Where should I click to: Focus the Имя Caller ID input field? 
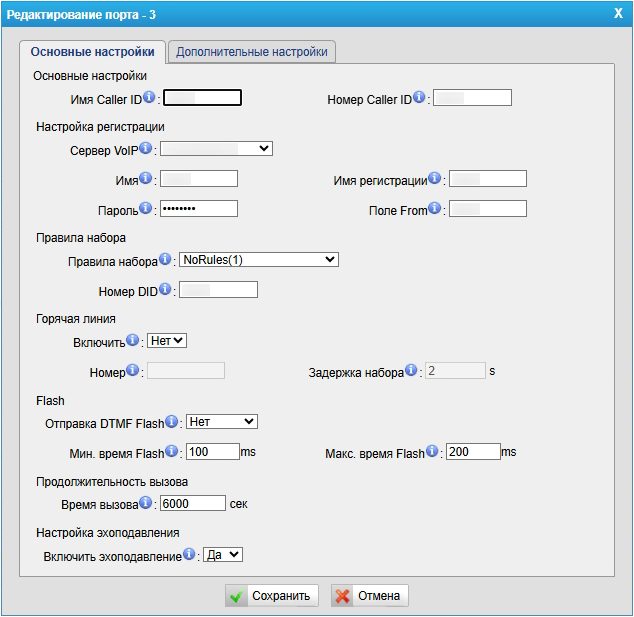(x=203, y=97)
